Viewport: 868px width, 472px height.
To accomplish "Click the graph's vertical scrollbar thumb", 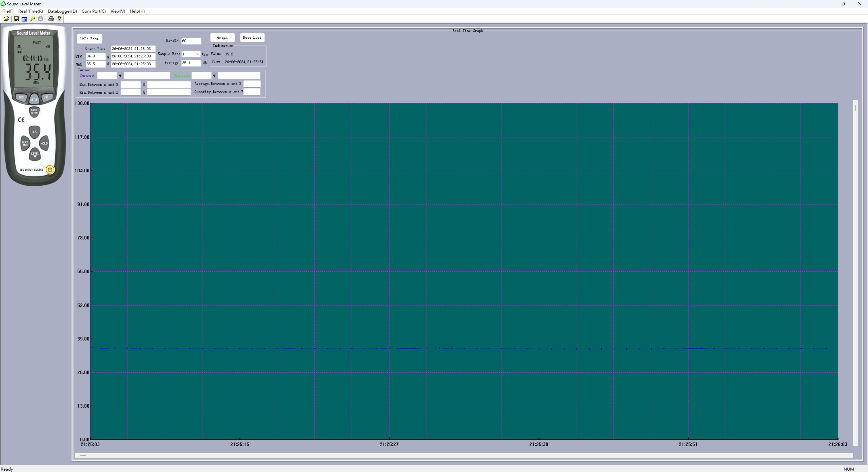I will point(855,108).
